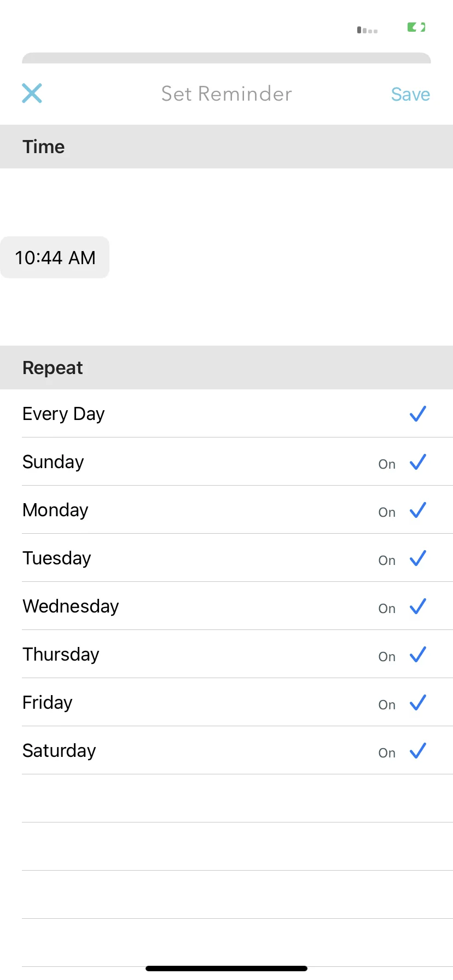Grab the sheet handle bar at top
Viewport: 453px width, 980px height.
pos(226,58)
